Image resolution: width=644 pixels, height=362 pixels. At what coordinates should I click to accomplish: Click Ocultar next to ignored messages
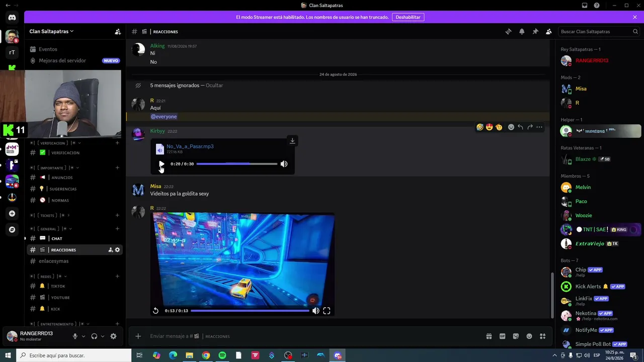[214, 85]
